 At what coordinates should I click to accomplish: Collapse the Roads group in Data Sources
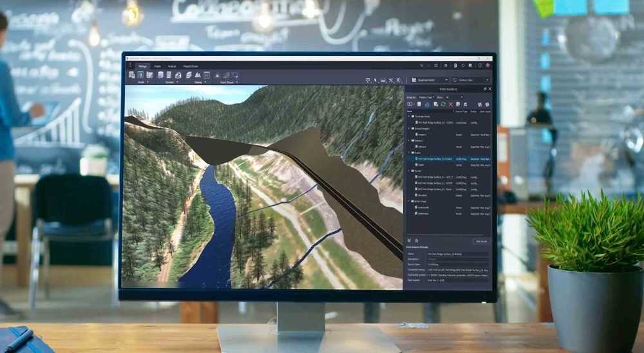(x=408, y=153)
